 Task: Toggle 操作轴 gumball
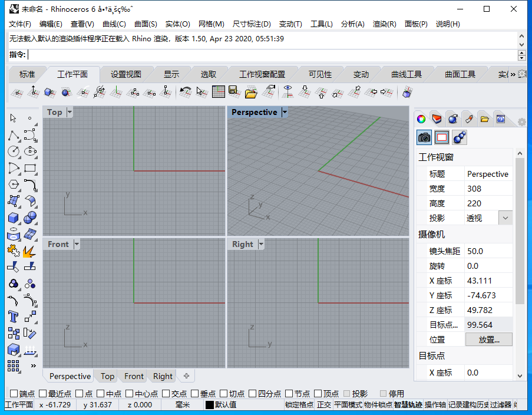pyautogui.click(x=435, y=405)
